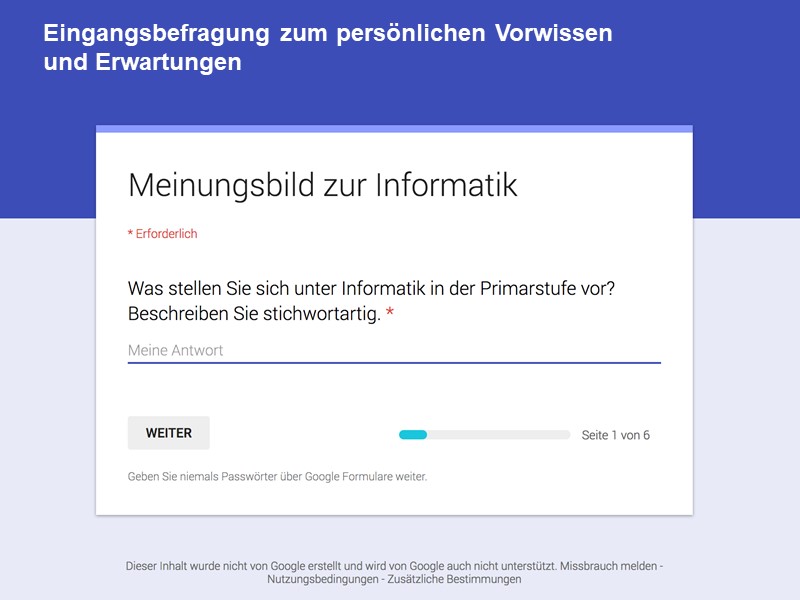The image size is (800, 600).
Task: Click the password warning notice text
Action: tap(276, 476)
